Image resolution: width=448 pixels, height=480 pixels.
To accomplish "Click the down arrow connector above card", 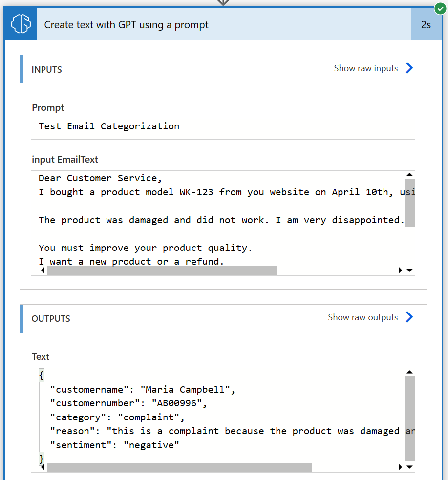I will coord(223,2).
